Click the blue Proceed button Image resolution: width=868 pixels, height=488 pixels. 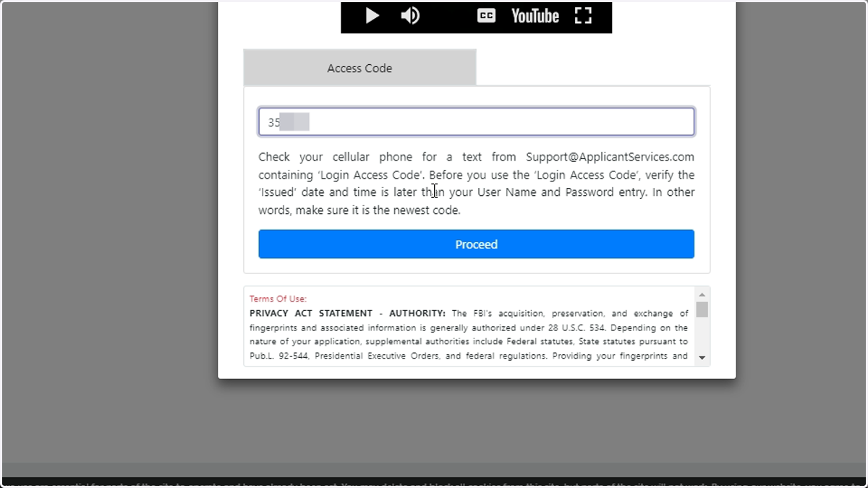click(477, 244)
